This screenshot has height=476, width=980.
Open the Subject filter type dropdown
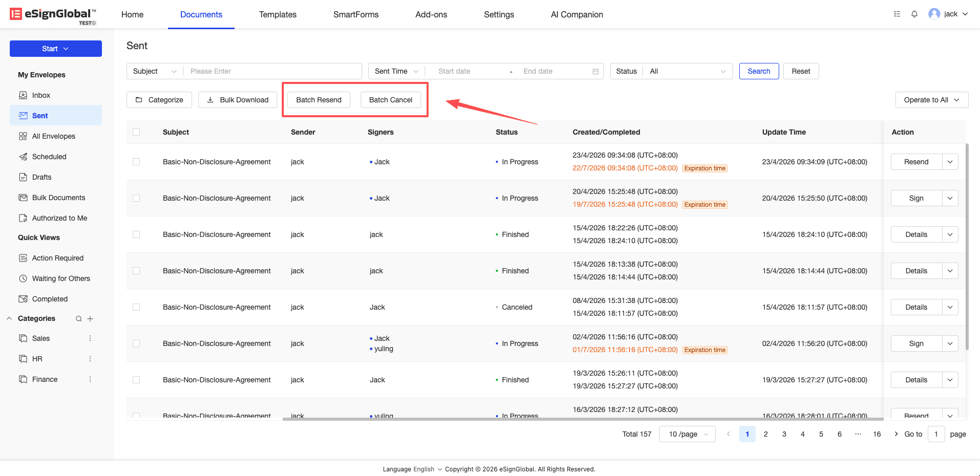(155, 71)
